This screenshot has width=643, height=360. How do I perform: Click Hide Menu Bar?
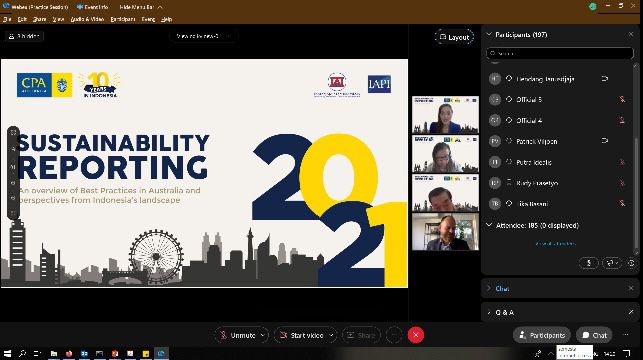[x=141, y=7]
